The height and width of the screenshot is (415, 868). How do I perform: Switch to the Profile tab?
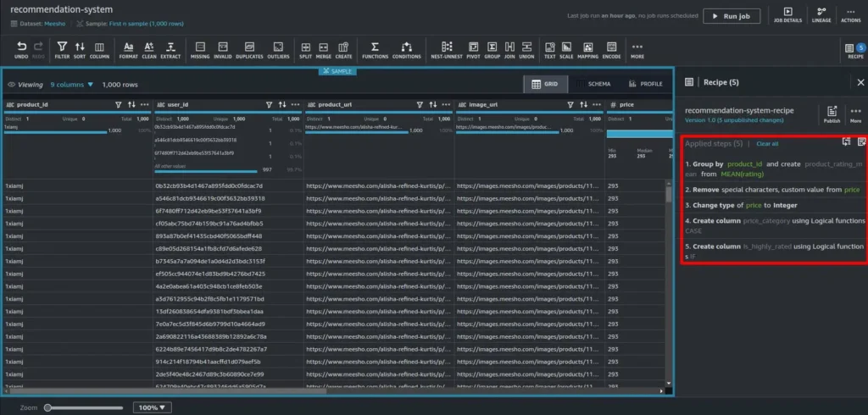pyautogui.click(x=645, y=84)
